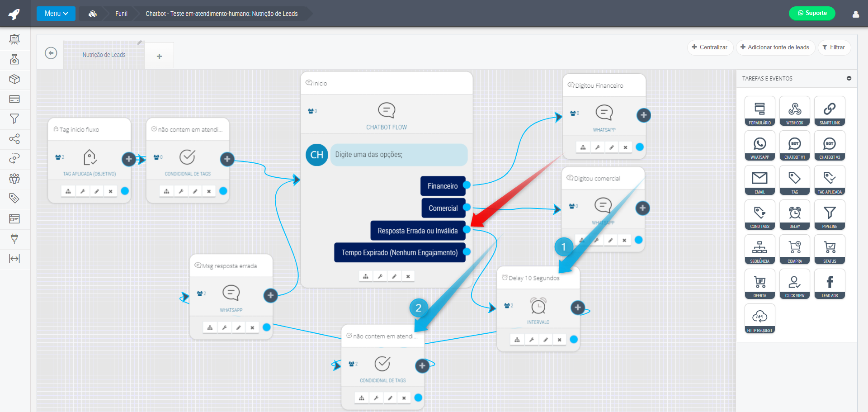Click the Lead Ads Facebook icon
868x412 pixels.
click(829, 284)
